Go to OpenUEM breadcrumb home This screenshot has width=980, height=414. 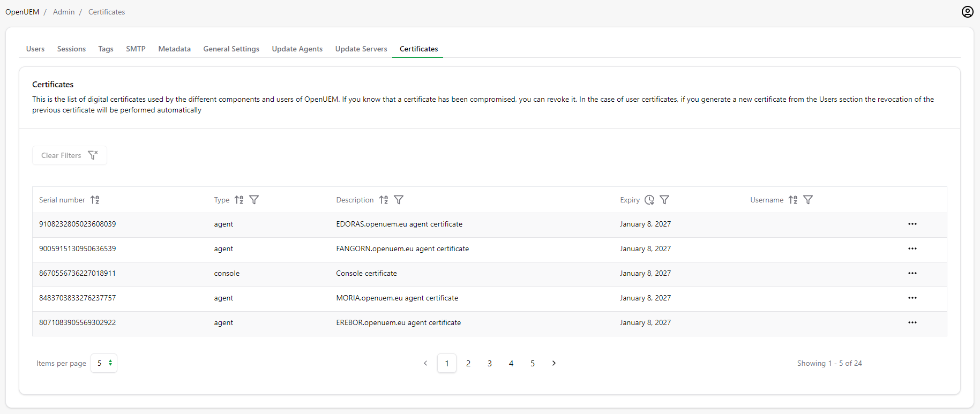click(x=22, y=12)
